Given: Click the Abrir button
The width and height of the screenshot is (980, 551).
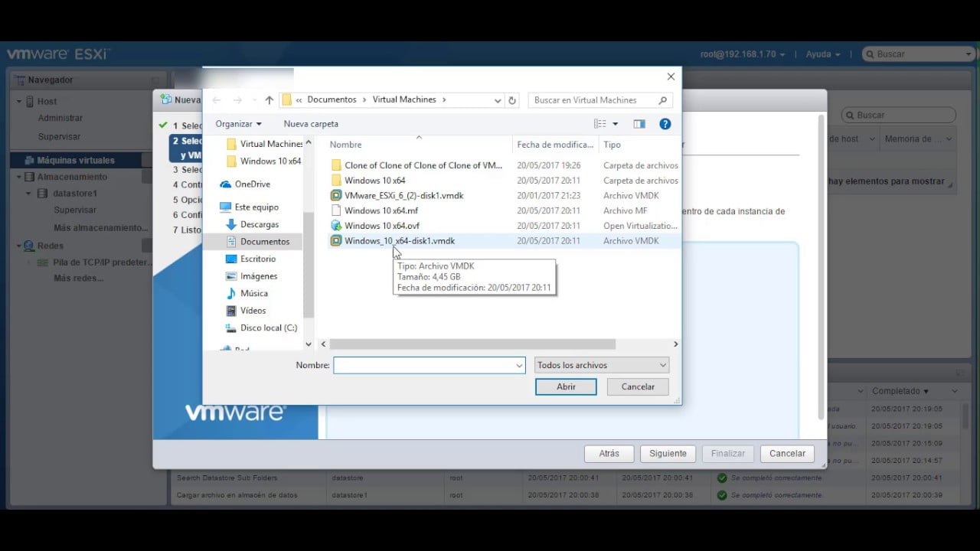Looking at the screenshot, I should point(566,387).
